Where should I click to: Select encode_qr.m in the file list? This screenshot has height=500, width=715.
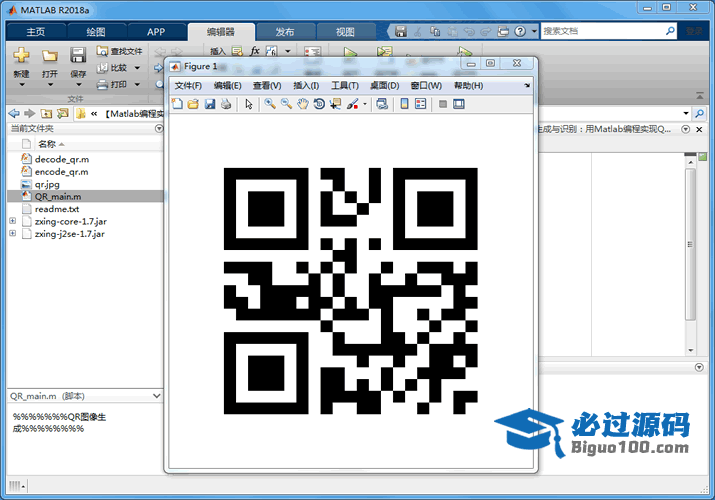click(62, 172)
